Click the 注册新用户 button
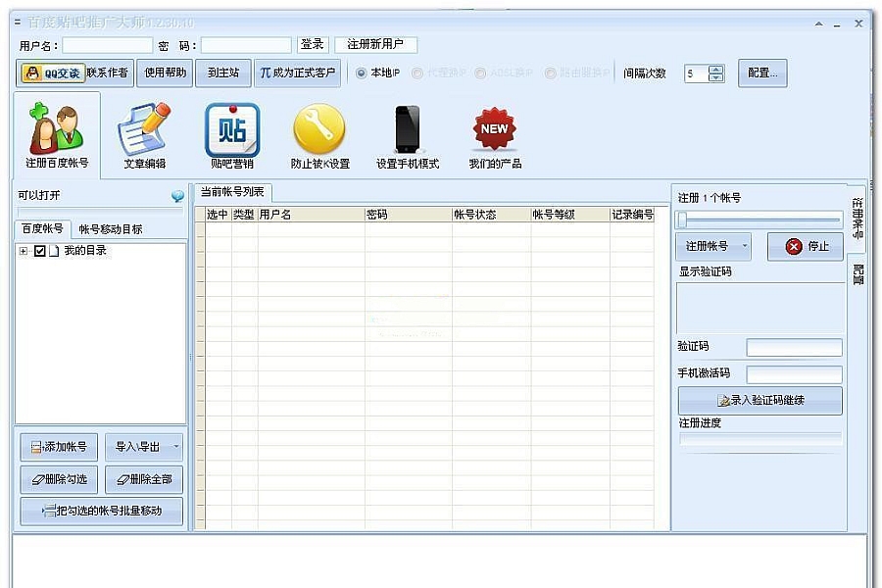882x588 pixels. click(375, 44)
